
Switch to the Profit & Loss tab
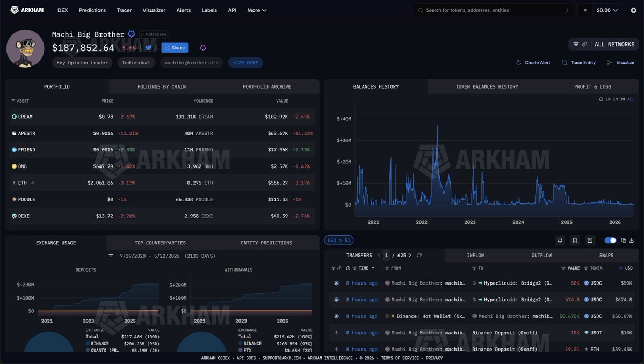[592, 86]
